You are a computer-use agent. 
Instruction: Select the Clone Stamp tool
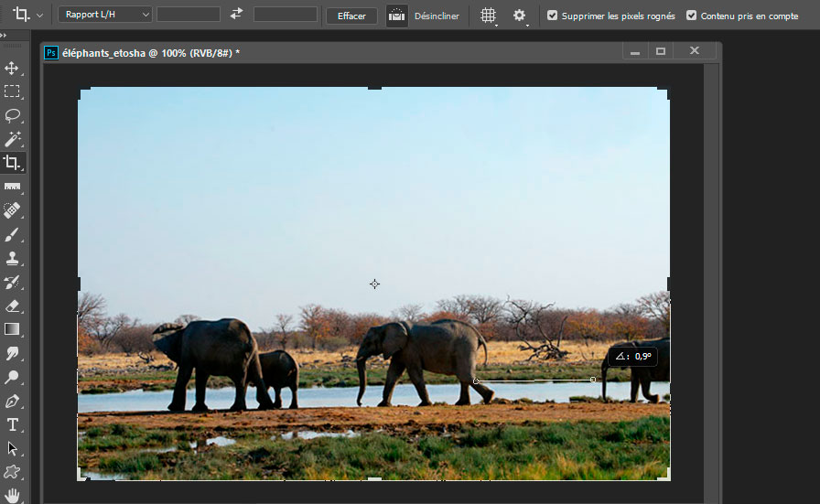(x=12, y=258)
